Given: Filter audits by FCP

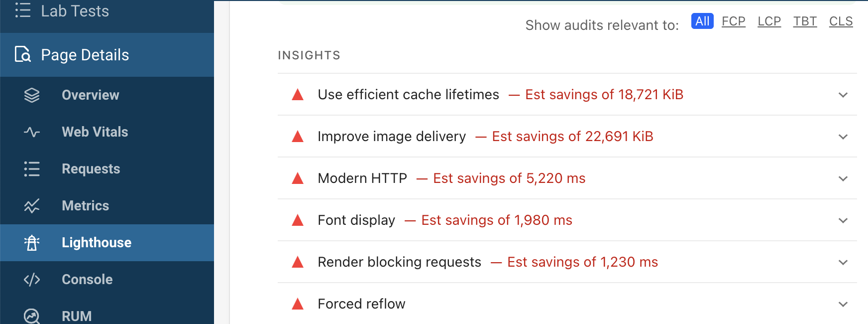Looking at the screenshot, I should (x=733, y=21).
